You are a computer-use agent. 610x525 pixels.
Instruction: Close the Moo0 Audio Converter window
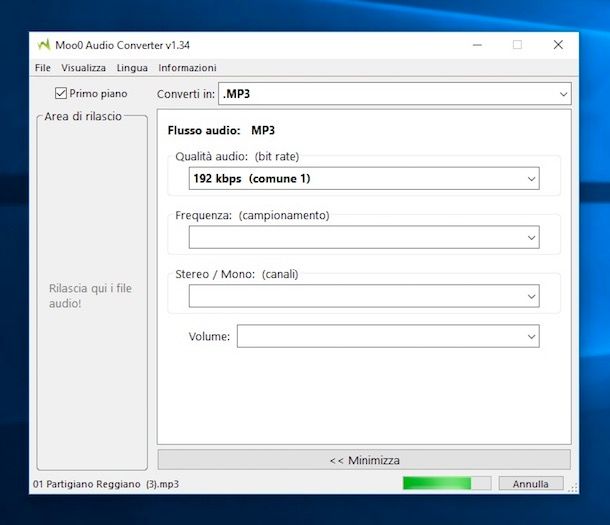(x=558, y=45)
